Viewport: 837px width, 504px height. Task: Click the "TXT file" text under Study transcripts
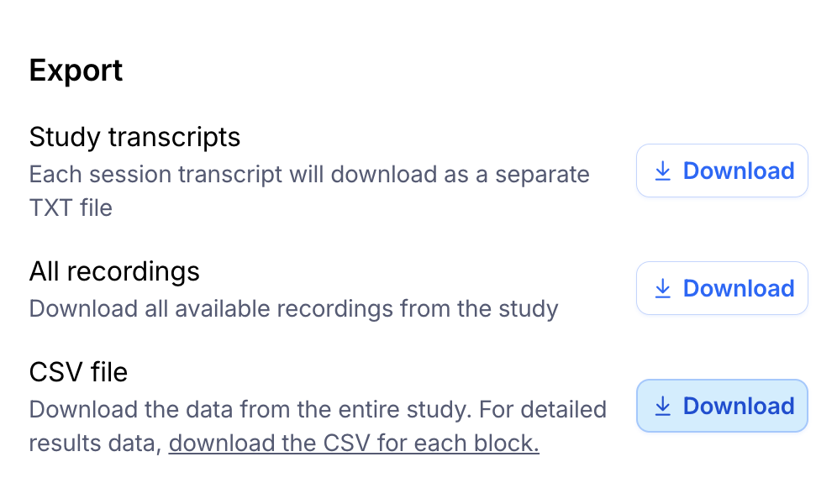pyautogui.click(x=71, y=207)
